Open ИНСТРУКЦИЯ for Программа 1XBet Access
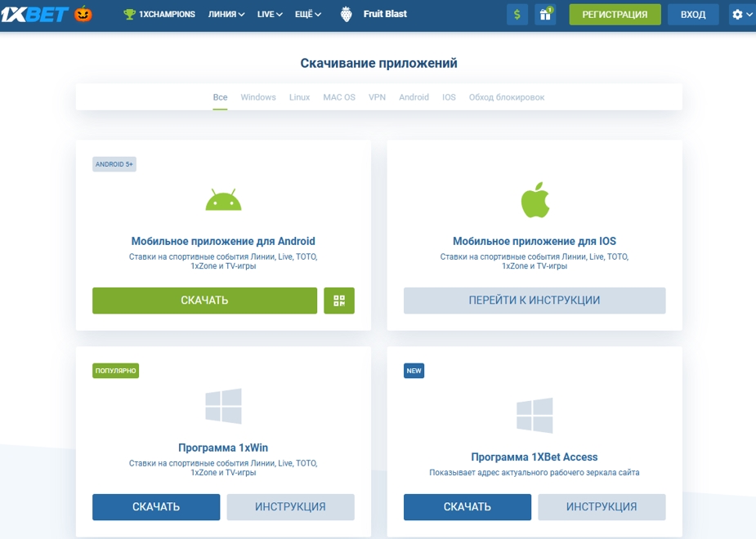 point(602,506)
